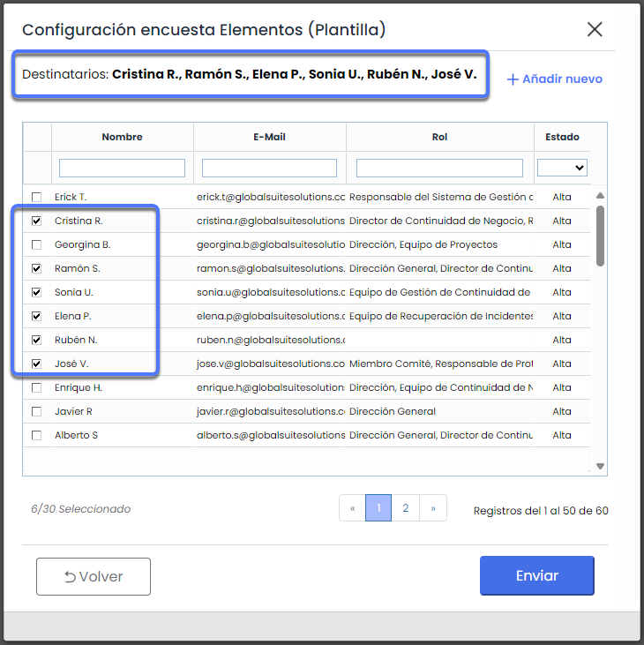Go to previous page with « arrow
This screenshot has width=644, height=645.
[x=353, y=508]
